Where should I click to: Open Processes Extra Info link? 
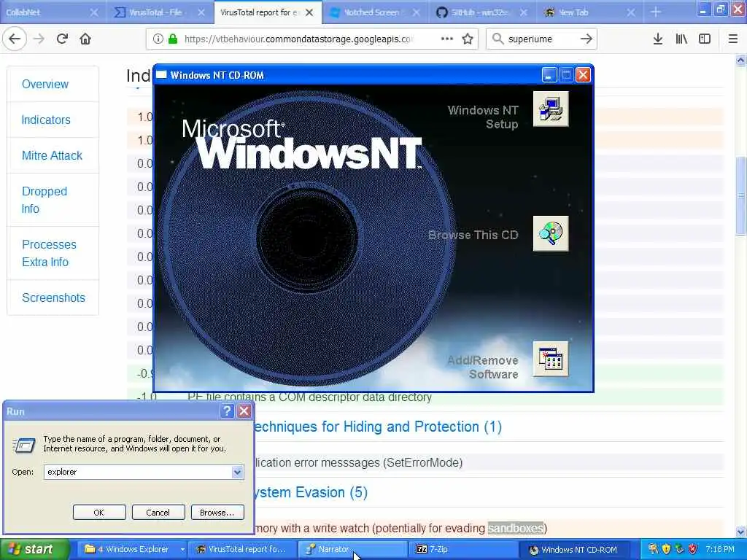coord(49,253)
